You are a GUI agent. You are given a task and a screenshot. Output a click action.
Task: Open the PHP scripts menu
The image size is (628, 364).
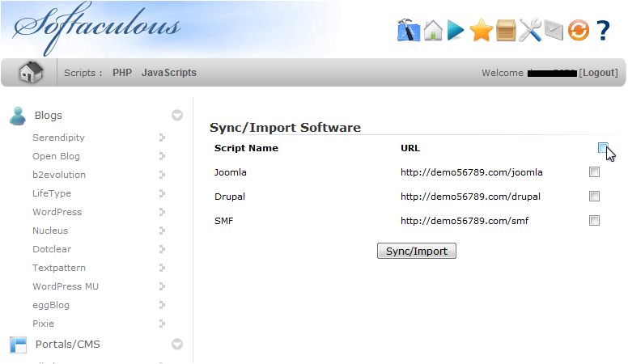tap(122, 73)
